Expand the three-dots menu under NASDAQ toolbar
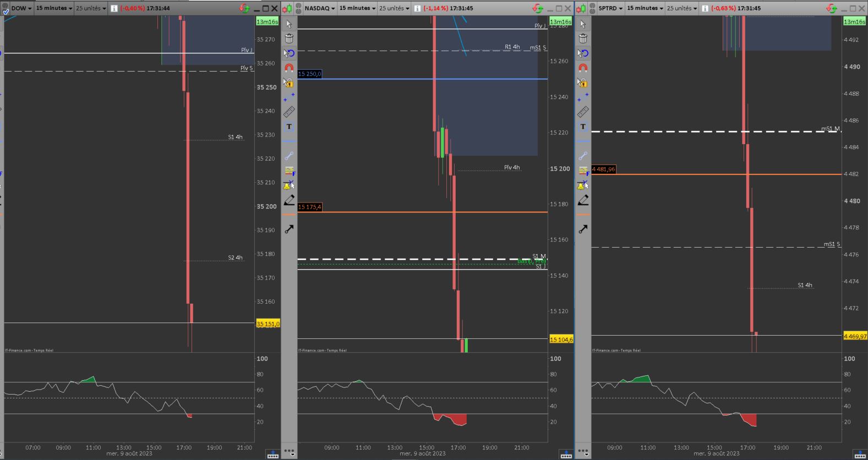The width and height of the screenshot is (868, 460). tap(290, 452)
